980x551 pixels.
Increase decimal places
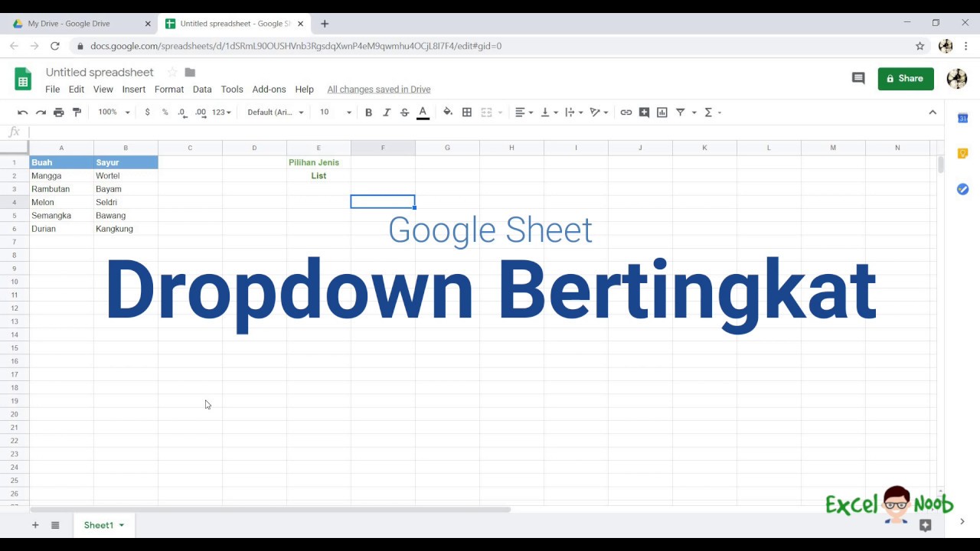(x=201, y=112)
